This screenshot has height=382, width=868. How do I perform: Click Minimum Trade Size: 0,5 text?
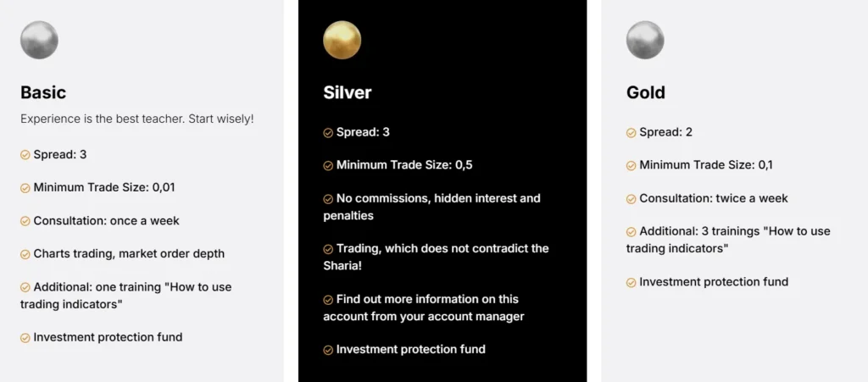(404, 165)
